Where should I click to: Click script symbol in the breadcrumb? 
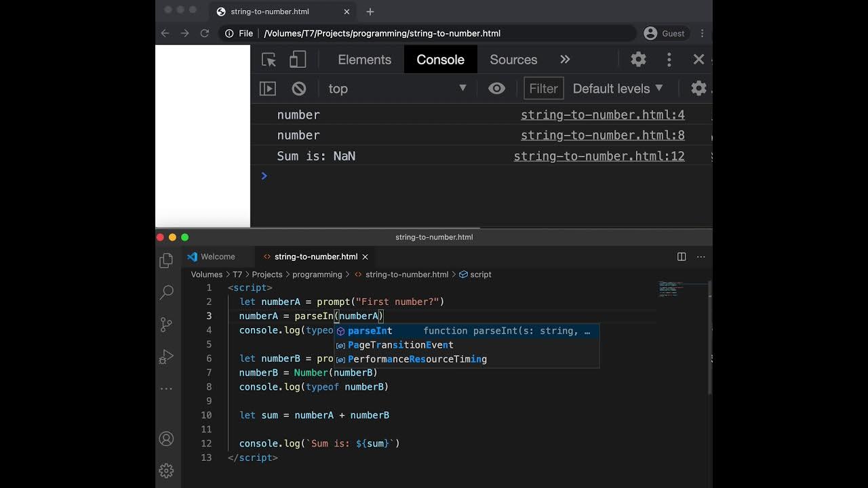tap(481, 274)
